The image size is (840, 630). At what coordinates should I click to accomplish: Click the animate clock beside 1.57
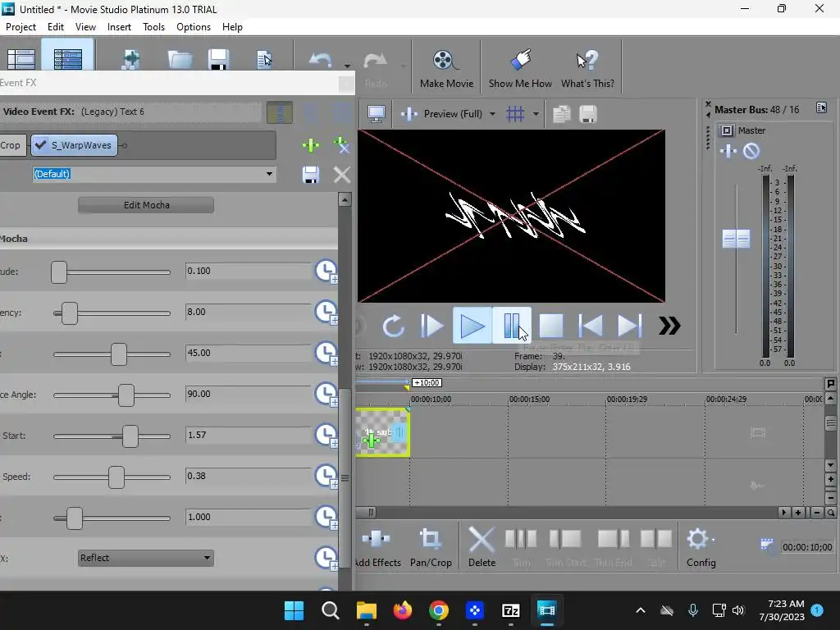coord(326,436)
